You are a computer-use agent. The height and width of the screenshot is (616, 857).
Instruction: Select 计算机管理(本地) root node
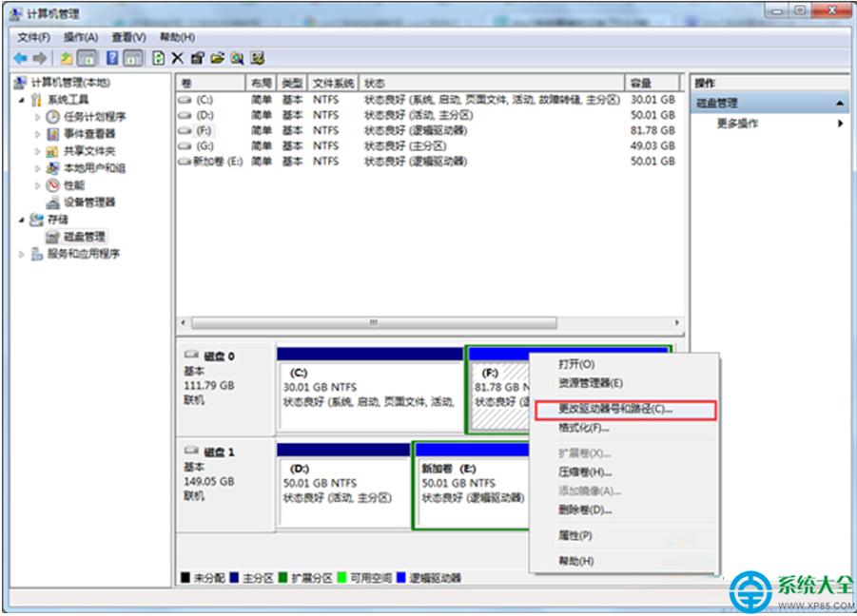pos(70,83)
